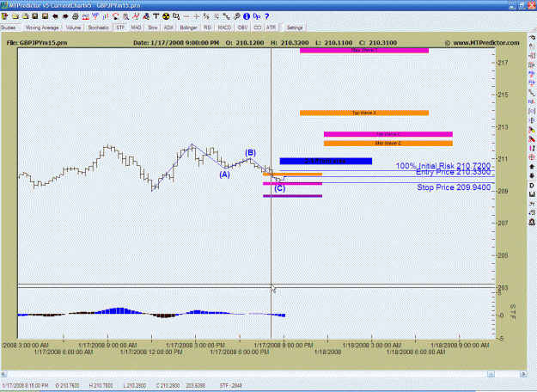Toggle the Stochastic study
This screenshot has width=537, height=392.
click(x=98, y=28)
